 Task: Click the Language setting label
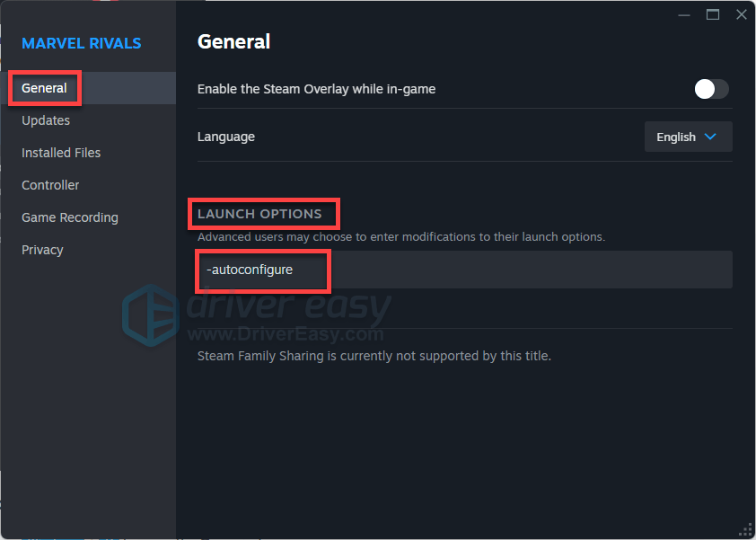[226, 137]
